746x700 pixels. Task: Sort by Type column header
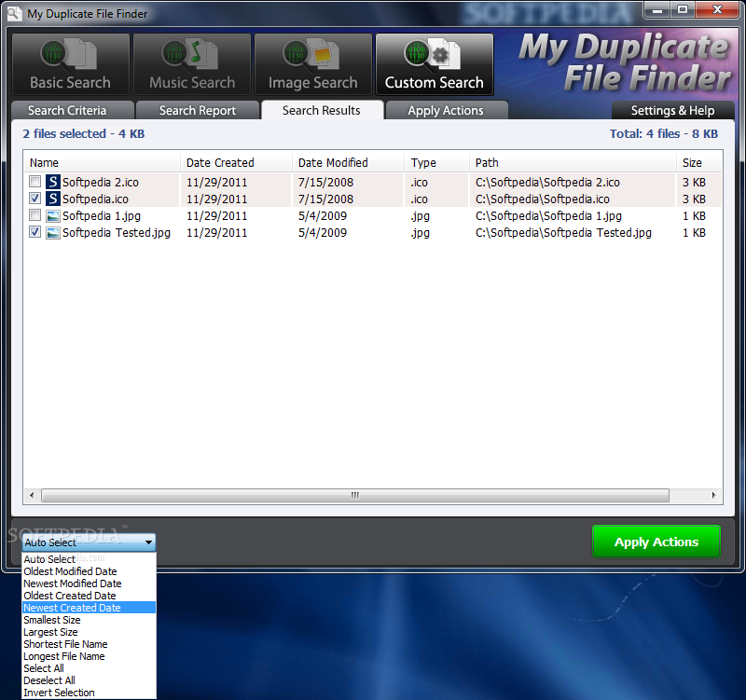coord(436,162)
